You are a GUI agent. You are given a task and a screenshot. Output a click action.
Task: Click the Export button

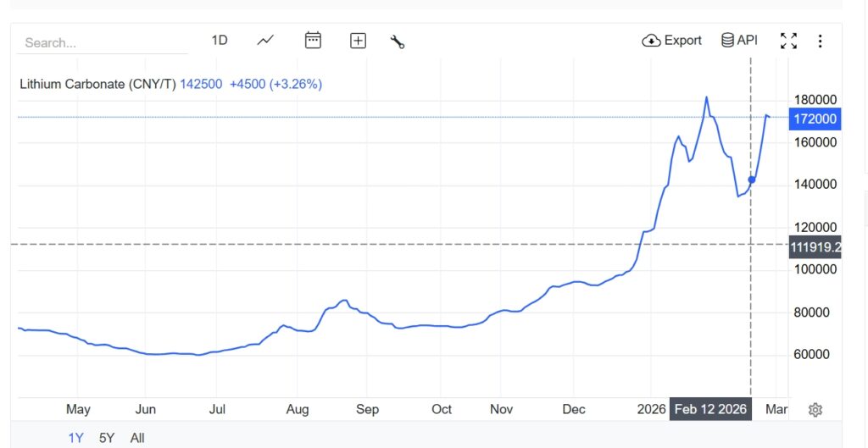[672, 40]
